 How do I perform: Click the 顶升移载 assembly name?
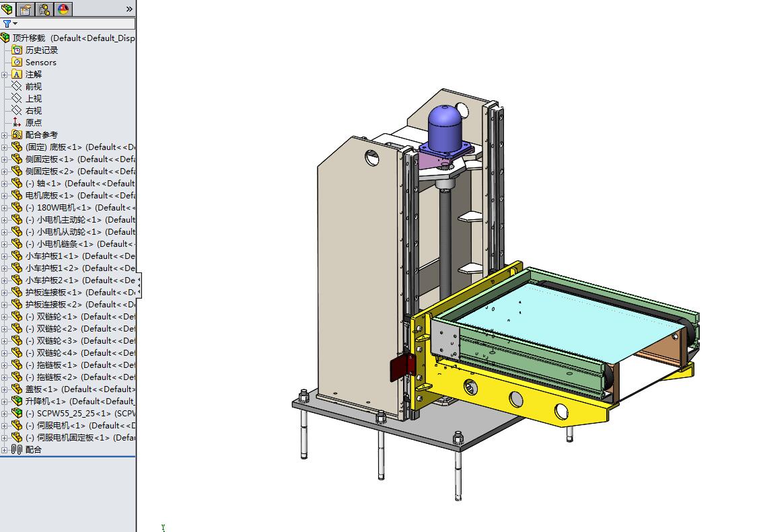pyautogui.click(x=29, y=38)
